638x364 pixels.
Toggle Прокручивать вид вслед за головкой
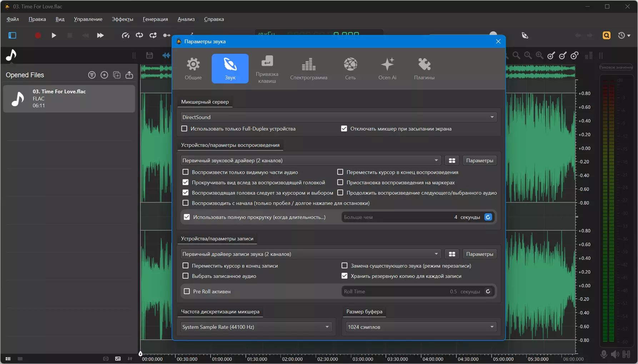tap(185, 182)
